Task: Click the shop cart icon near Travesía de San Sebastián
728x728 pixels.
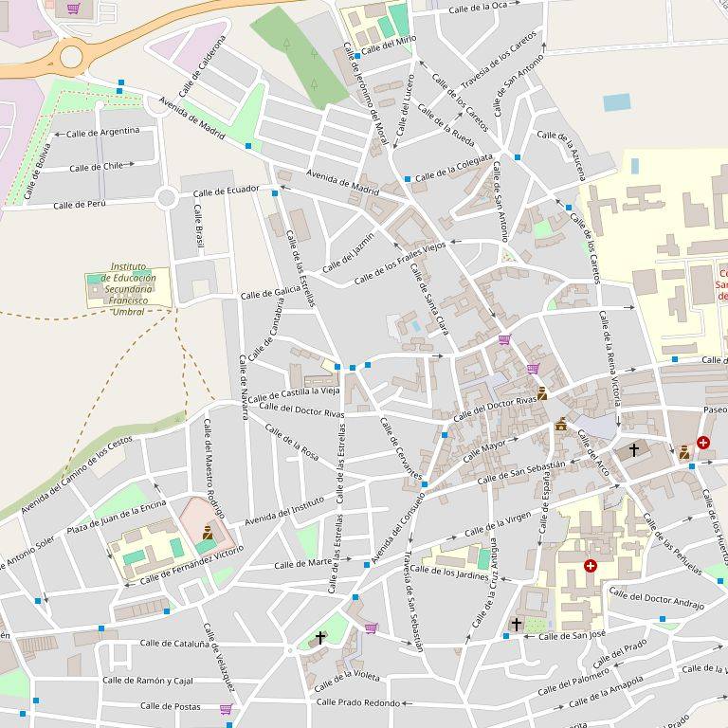Action: [371, 628]
